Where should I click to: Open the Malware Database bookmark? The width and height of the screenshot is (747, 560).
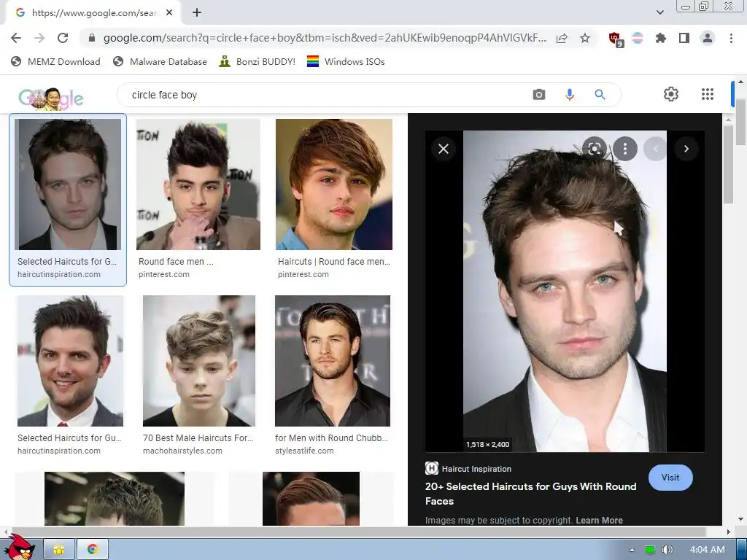pyautogui.click(x=160, y=62)
